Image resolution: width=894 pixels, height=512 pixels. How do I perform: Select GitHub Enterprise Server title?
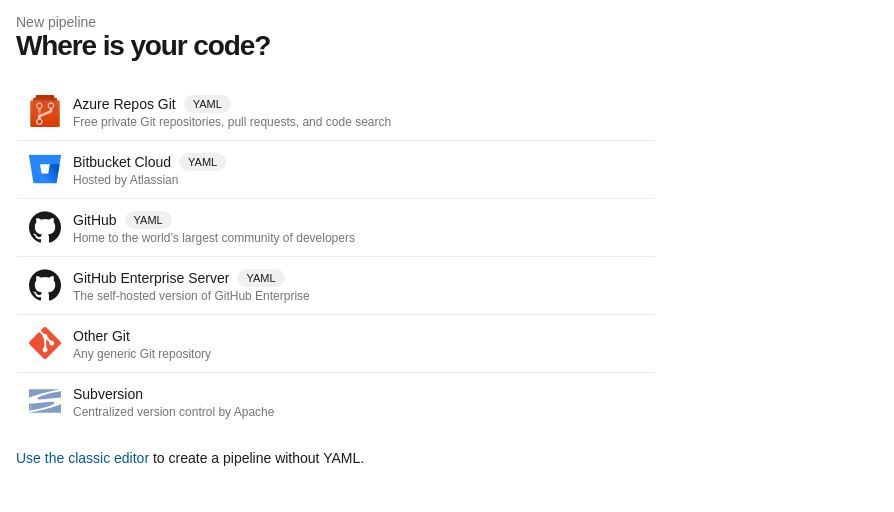(x=151, y=278)
